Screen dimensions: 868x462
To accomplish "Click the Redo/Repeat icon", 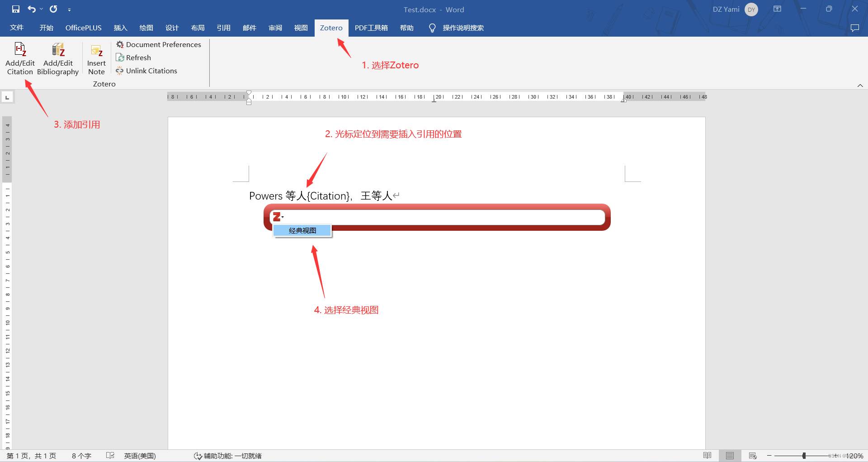I will click(53, 9).
